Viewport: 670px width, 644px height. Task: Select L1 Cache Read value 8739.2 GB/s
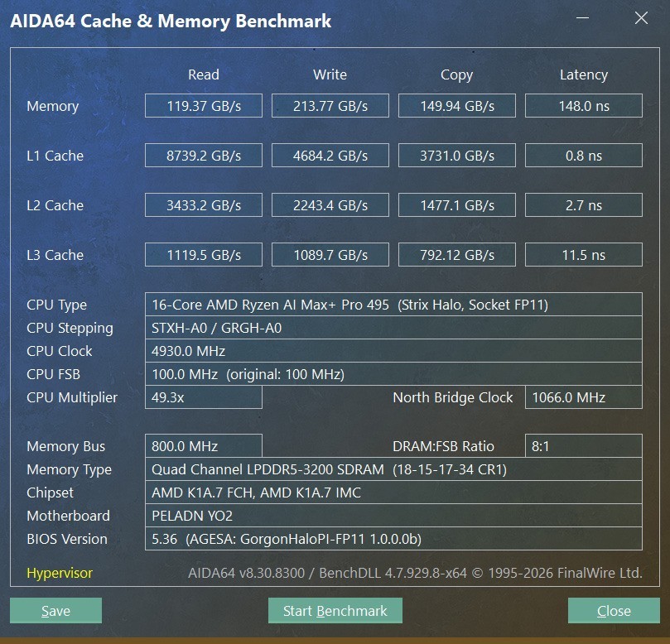(204, 155)
